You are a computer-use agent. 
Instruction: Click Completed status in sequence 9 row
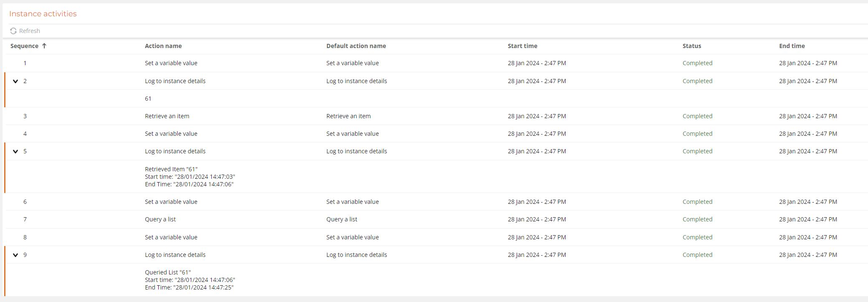pyautogui.click(x=698, y=255)
